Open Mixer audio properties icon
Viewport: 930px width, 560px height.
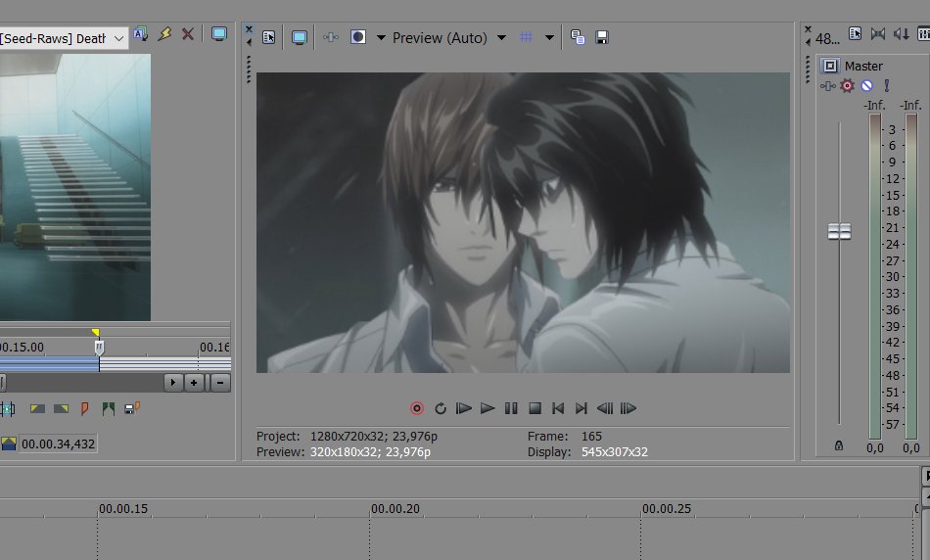855,34
